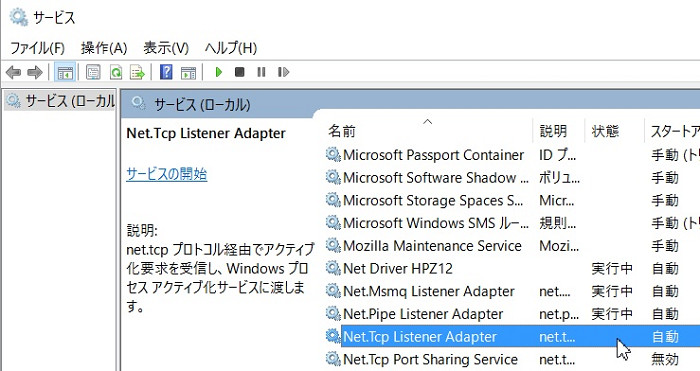The image size is (700, 371).
Task: Click the Restart Service toolbar icon
Action: [283, 72]
